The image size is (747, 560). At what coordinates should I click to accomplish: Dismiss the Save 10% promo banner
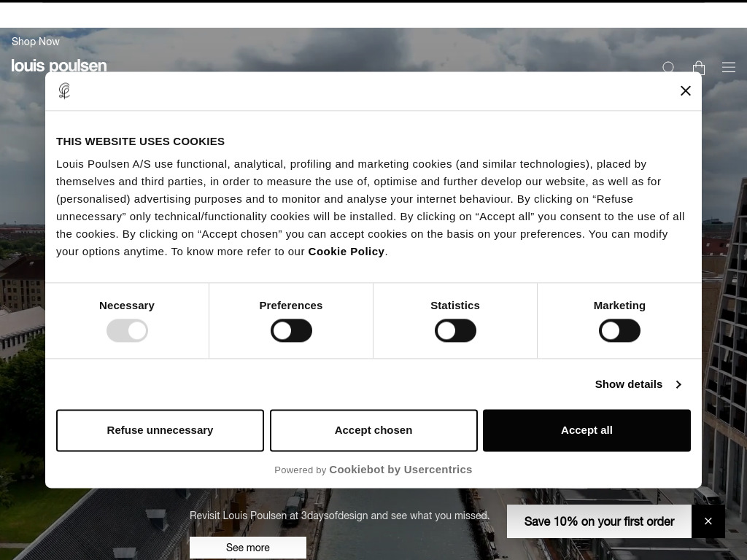click(x=708, y=521)
